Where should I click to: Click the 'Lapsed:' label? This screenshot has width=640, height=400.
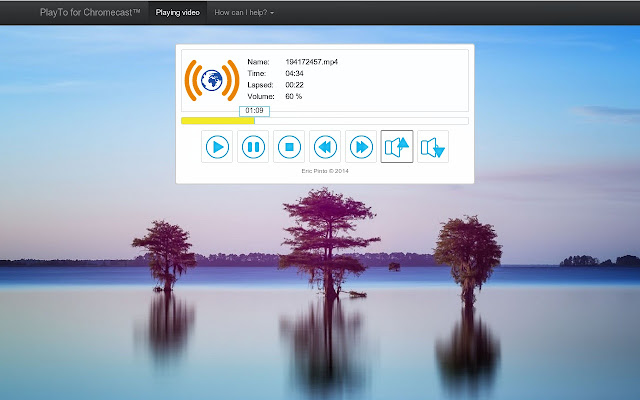pyautogui.click(x=260, y=85)
